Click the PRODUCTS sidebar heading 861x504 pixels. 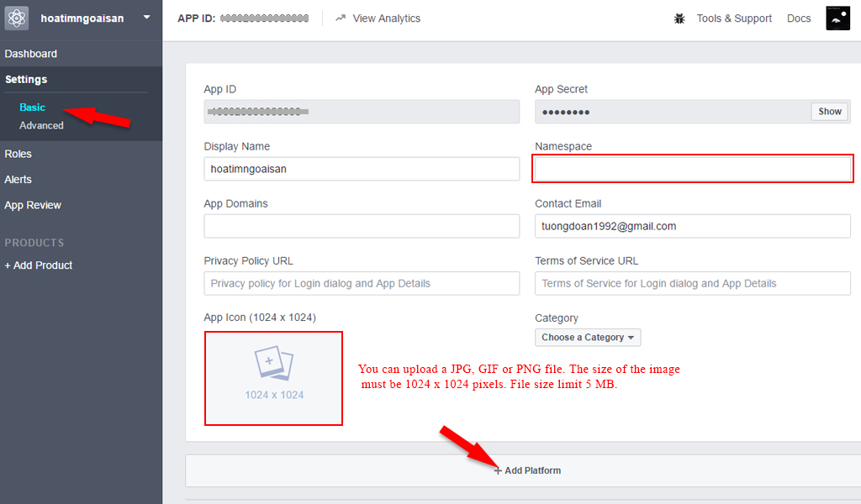point(34,243)
